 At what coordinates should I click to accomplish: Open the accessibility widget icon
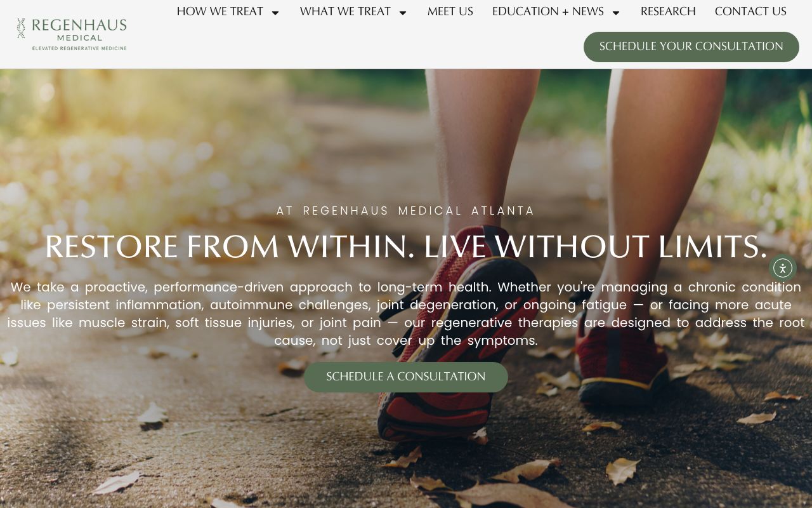coord(782,268)
